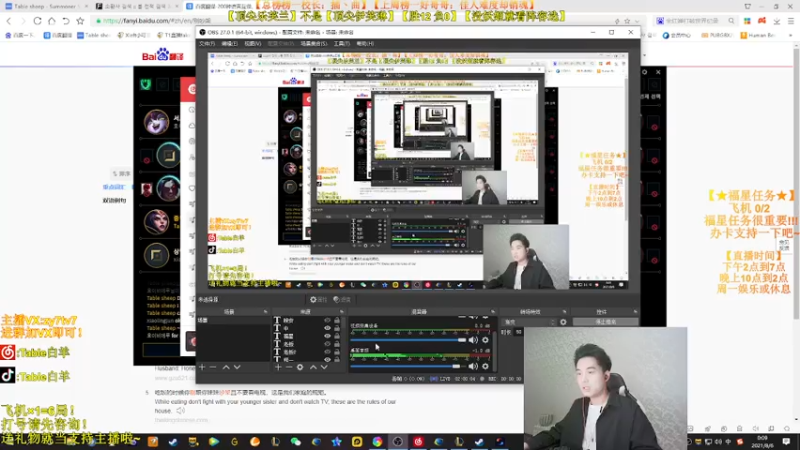The image size is (800, 450).
Task: Open transition properties gear icon
Action: 563,322
